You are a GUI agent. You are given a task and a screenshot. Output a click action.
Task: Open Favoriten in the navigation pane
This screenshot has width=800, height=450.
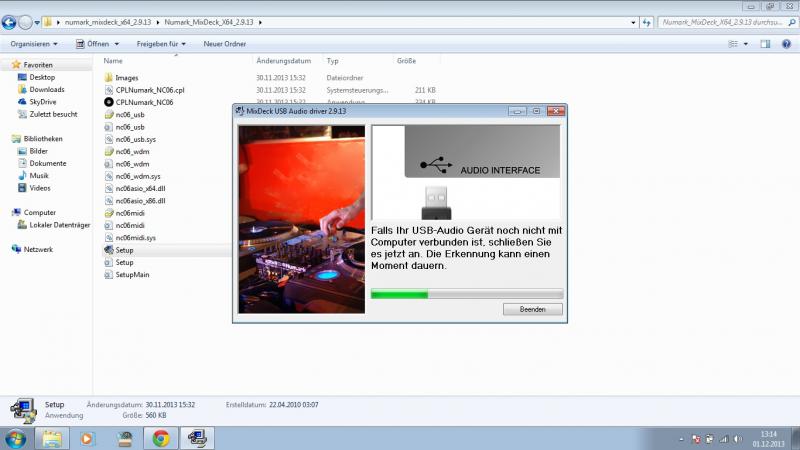pos(38,65)
